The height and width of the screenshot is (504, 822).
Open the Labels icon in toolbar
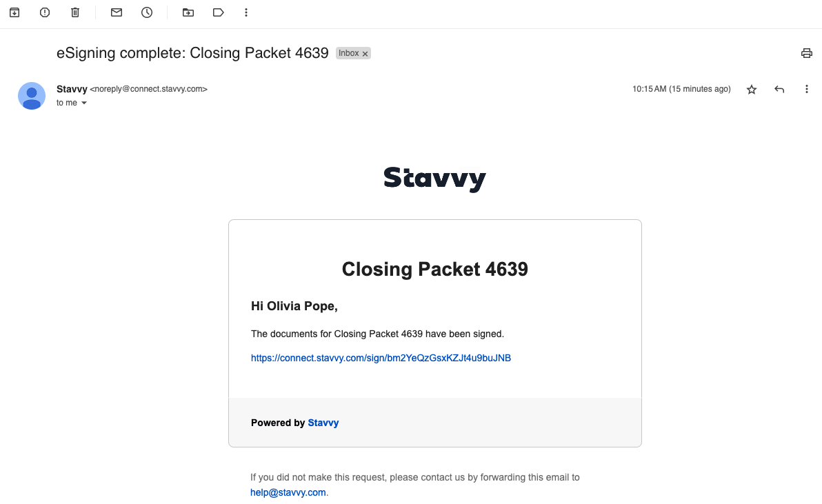pyautogui.click(x=219, y=12)
